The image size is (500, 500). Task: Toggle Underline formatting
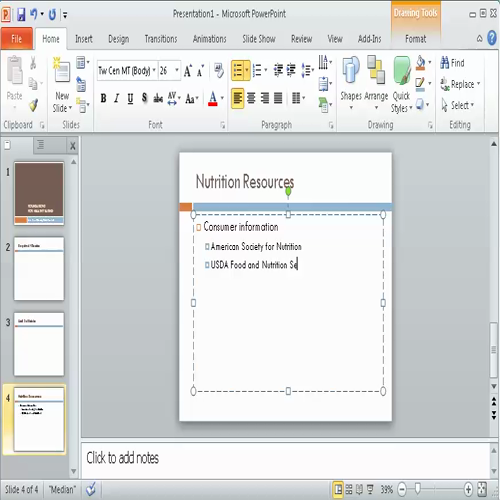point(130,98)
